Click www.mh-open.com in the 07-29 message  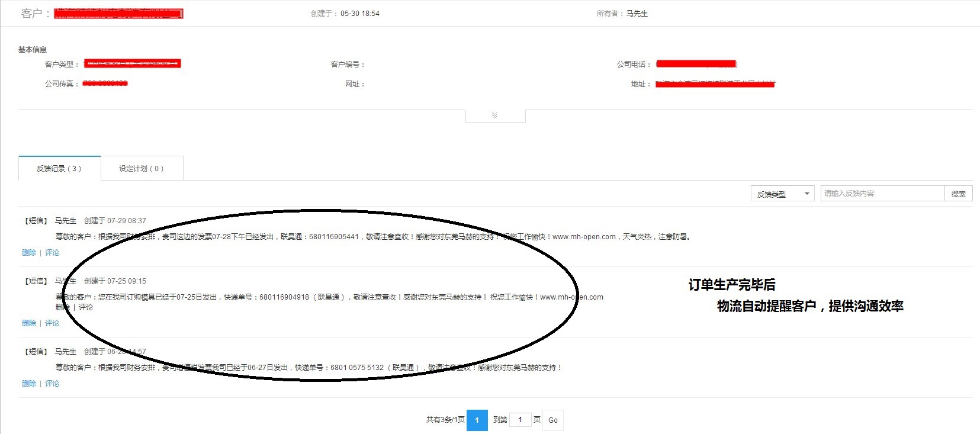pyautogui.click(x=584, y=237)
